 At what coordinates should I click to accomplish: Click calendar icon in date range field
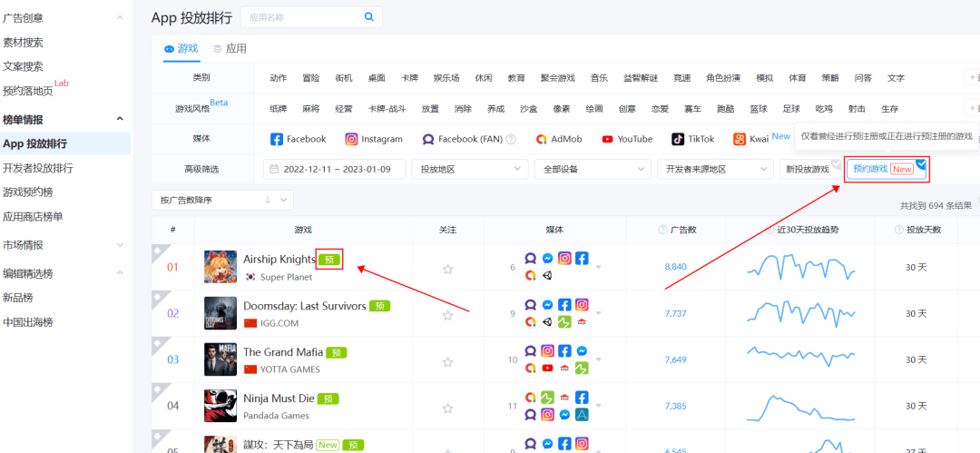pyautogui.click(x=274, y=169)
